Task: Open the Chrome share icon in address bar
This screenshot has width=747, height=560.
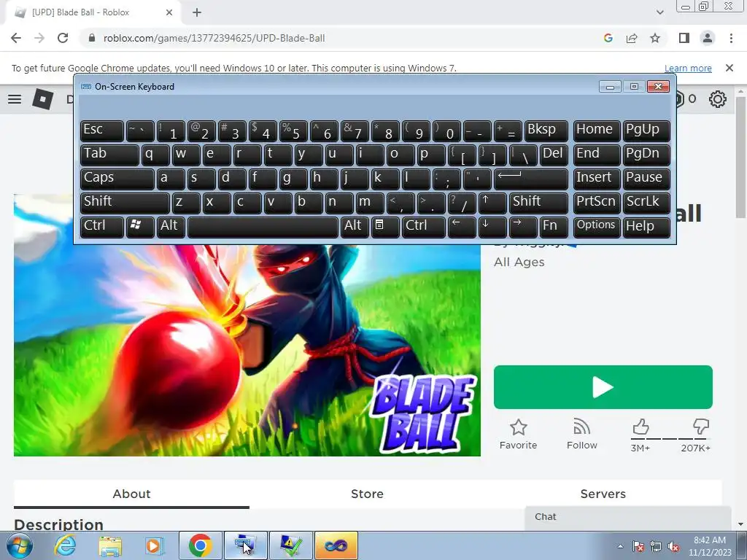Action: pos(632,38)
